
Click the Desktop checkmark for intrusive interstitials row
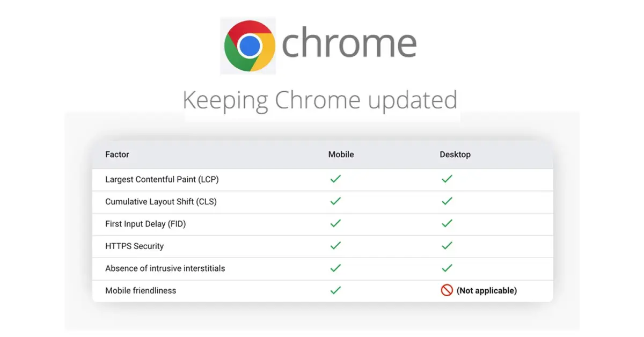tap(447, 268)
